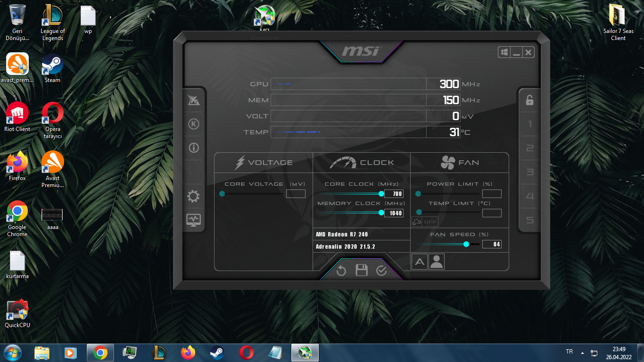The height and width of the screenshot is (362, 644).
Task: Click the Power Limit slider handle
Action: click(418, 194)
